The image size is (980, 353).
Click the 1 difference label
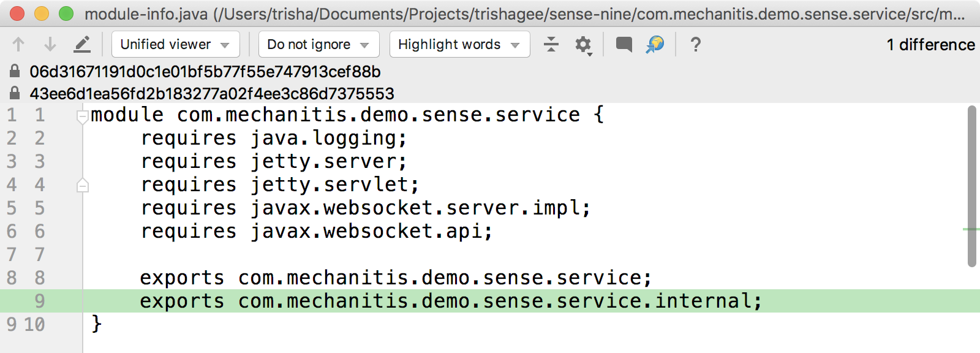coord(930,45)
